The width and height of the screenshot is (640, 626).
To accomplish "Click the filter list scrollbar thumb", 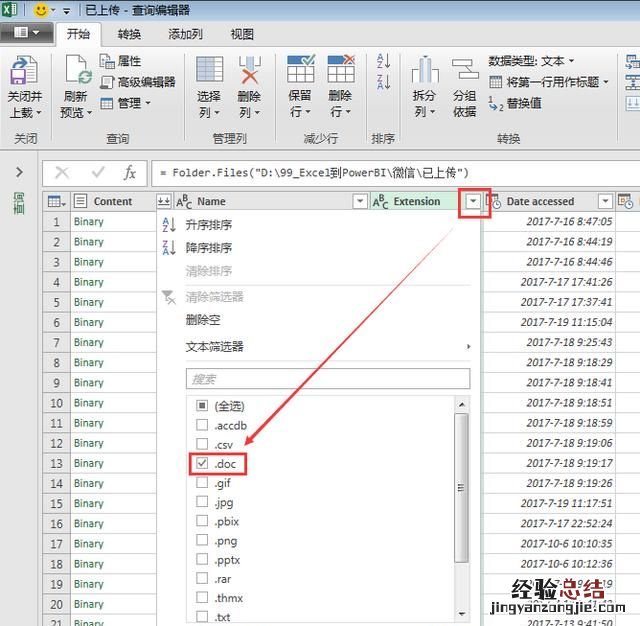I will tap(461, 488).
